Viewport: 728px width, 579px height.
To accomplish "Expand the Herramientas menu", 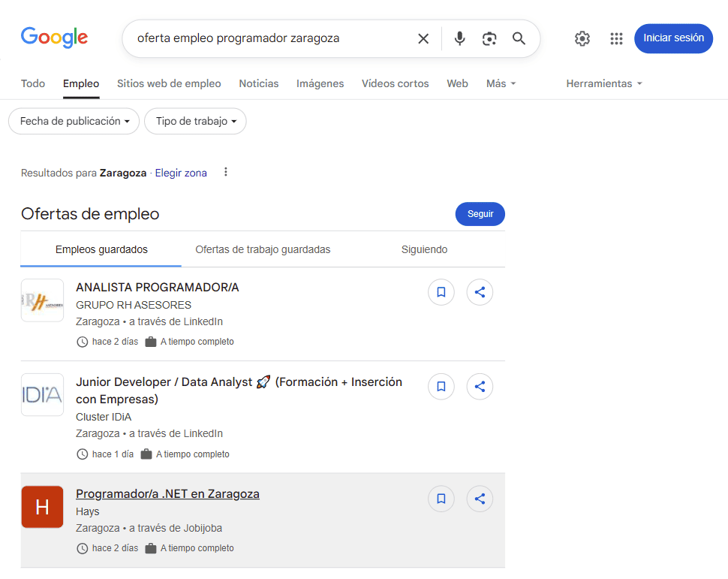I will (604, 83).
